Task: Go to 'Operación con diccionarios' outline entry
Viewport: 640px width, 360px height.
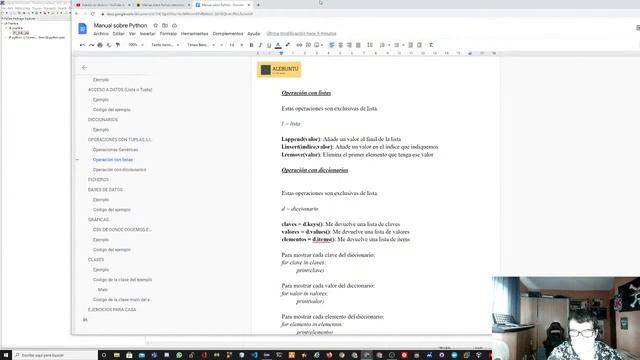Action: click(x=120, y=170)
